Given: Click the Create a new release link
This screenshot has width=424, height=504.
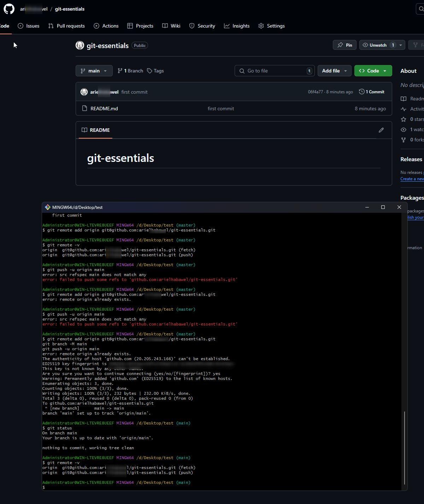Looking at the screenshot, I should click(412, 179).
